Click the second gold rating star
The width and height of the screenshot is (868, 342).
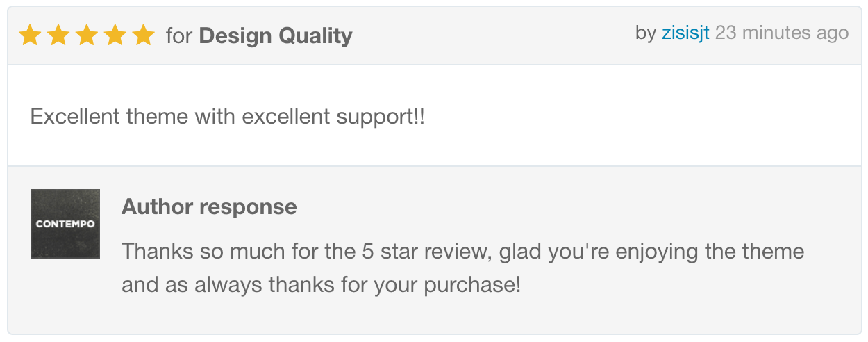[x=58, y=35]
